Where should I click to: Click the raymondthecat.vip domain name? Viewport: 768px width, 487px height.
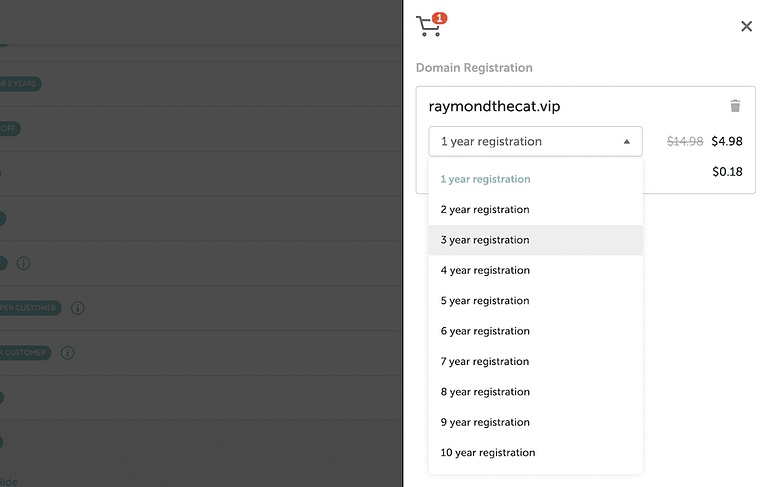pos(487,106)
